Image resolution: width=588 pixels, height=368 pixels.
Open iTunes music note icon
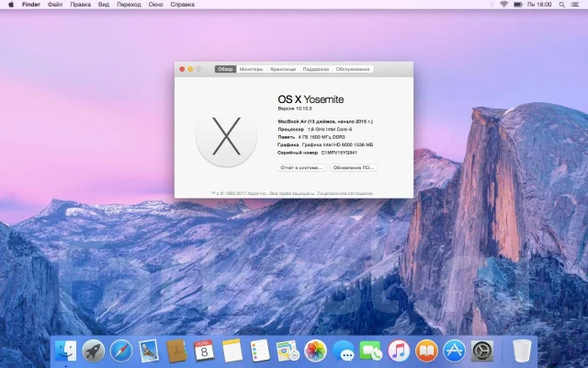pyautogui.click(x=399, y=351)
